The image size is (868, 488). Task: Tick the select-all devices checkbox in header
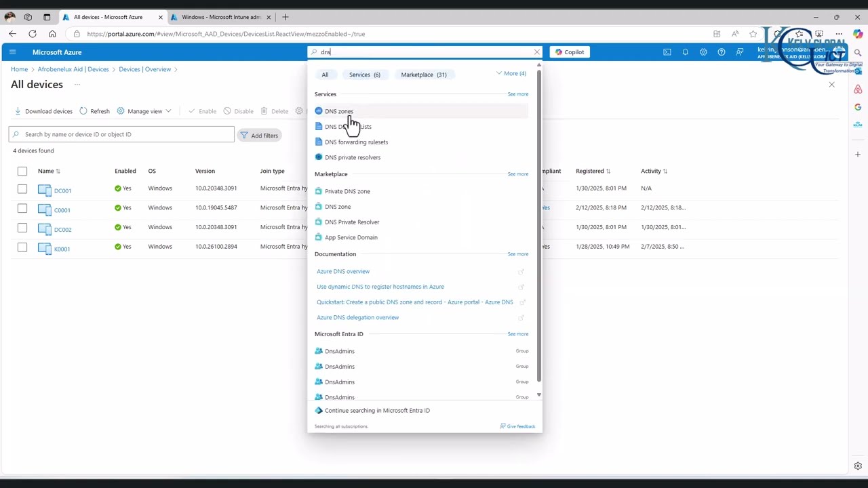click(22, 171)
